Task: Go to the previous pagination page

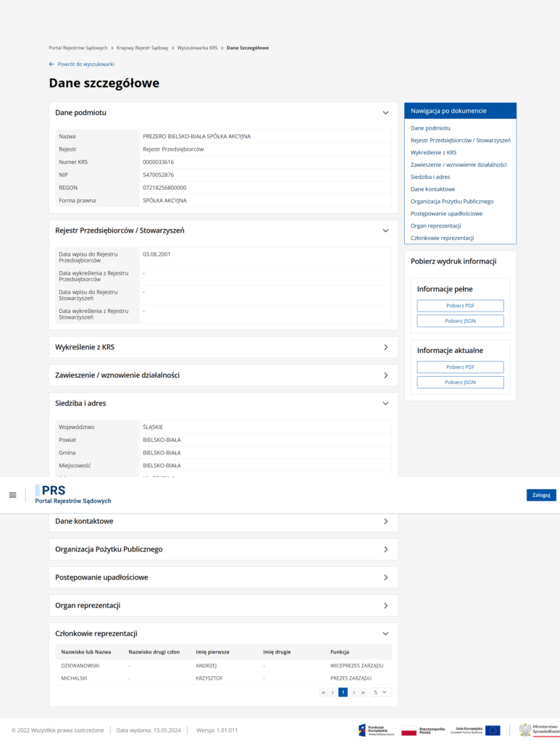Action: click(333, 692)
